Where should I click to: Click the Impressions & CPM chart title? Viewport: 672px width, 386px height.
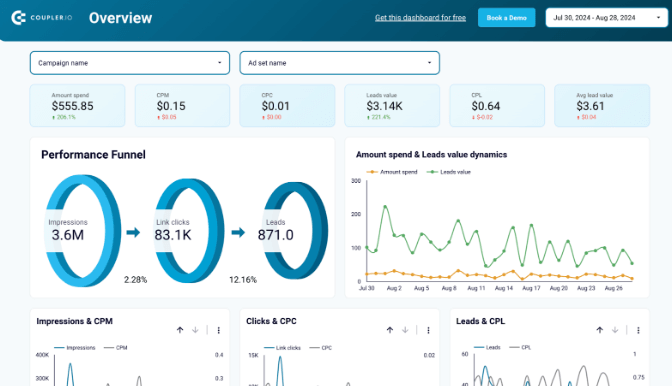click(x=75, y=321)
